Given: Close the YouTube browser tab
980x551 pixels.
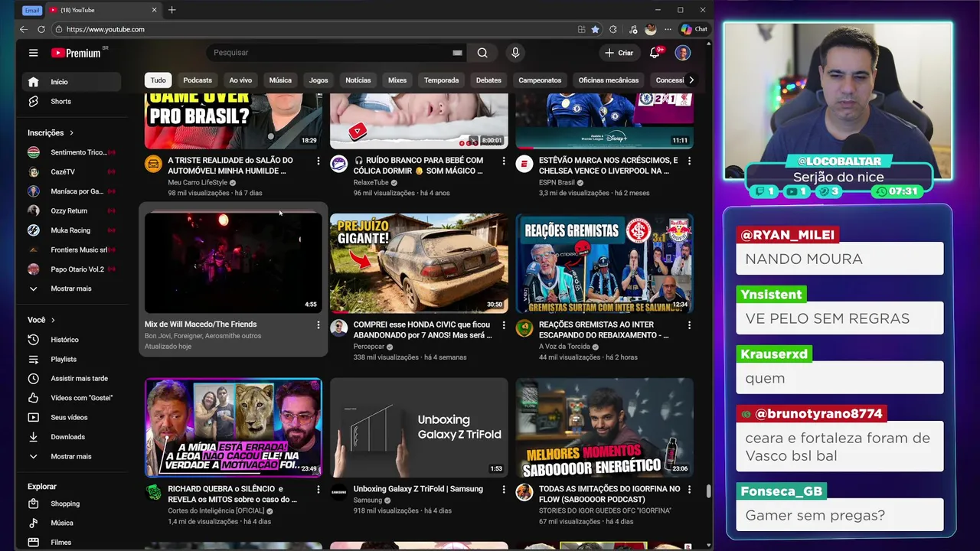Looking at the screenshot, I should 154,10.
